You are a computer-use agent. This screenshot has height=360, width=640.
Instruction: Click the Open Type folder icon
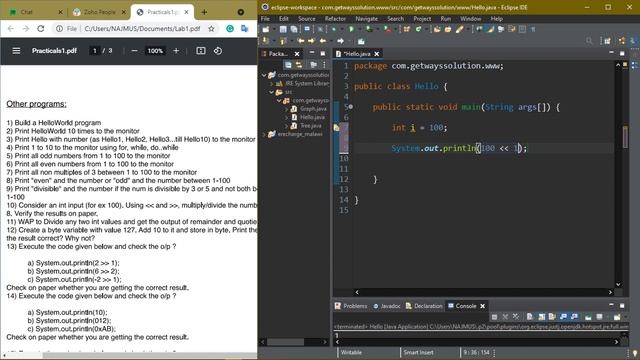437,29
